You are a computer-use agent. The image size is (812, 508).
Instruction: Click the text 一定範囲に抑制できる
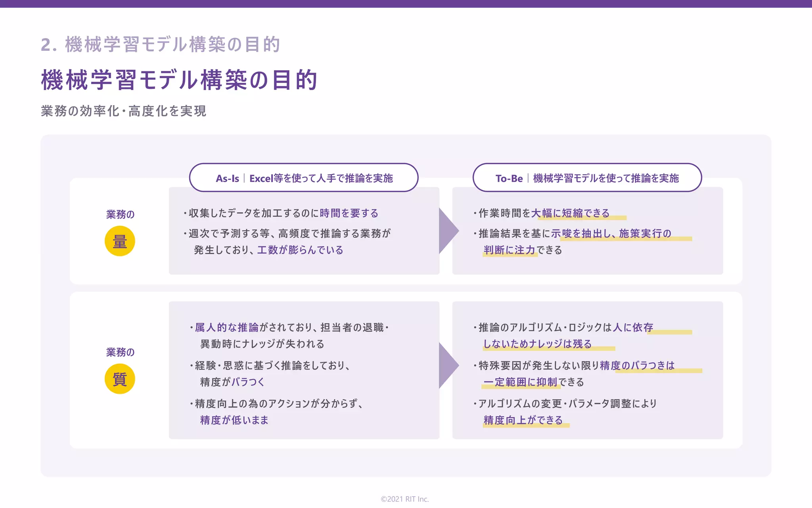point(534,382)
